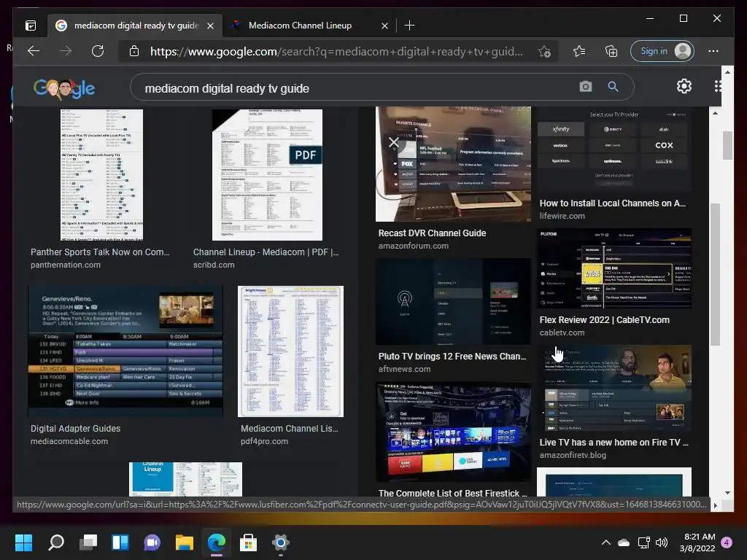Open Live TV has a new home link

pos(614,442)
